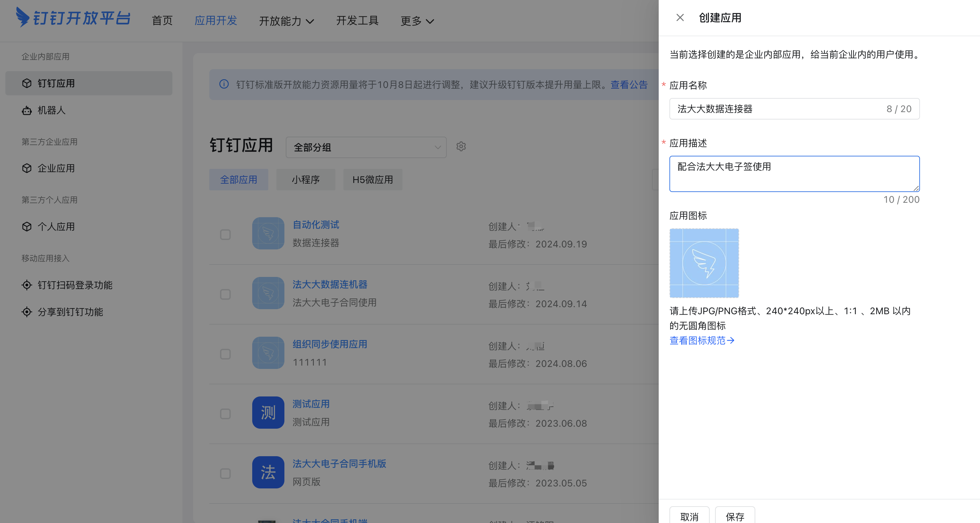980x523 pixels.
Task: Open the 钉钉应用 sidebar item
Action: (89, 83)
